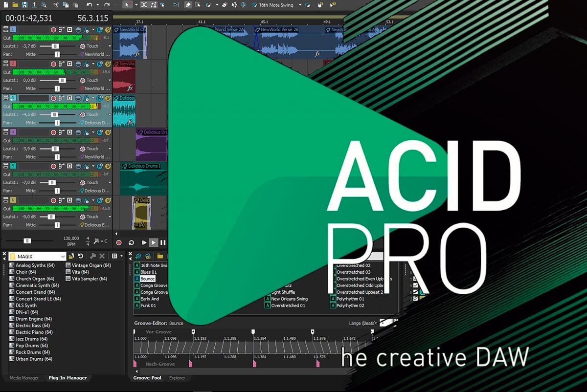
Task: Click track 1 invert phase circle icon
Action: tap(78, 30)
